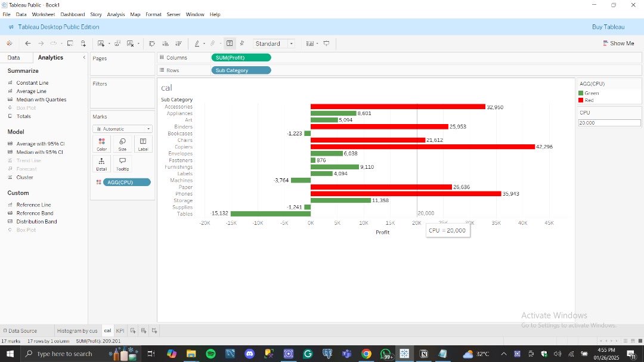Open the Detail card in Marks
This screenshot has height=362, width=644.
102,164
